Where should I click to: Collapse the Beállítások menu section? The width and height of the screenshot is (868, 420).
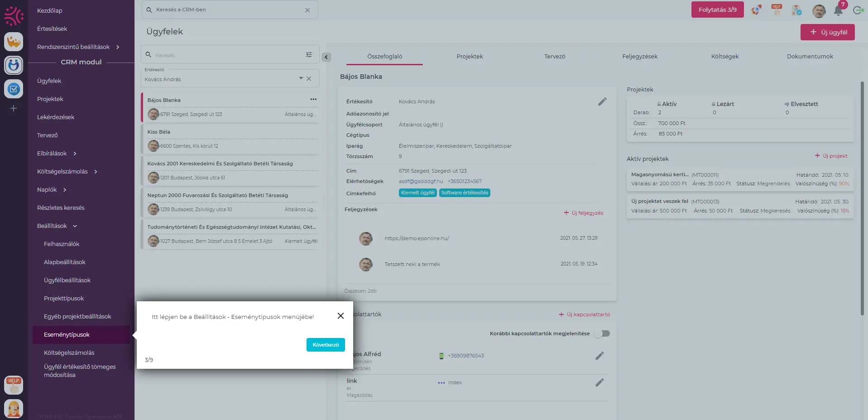pos(75,226)
